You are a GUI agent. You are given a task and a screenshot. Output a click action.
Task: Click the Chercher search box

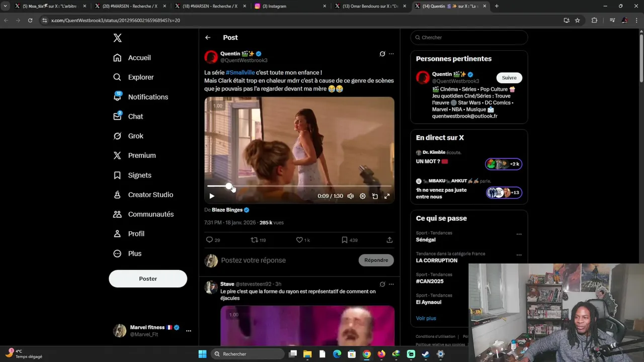[x=469, y=38]
